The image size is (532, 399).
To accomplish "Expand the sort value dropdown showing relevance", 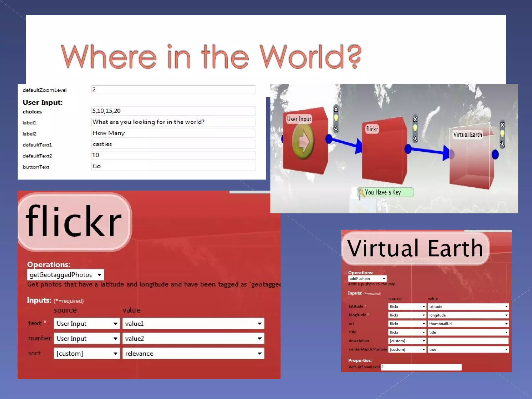I will 193,354.
